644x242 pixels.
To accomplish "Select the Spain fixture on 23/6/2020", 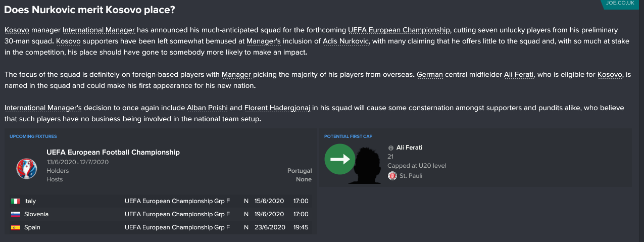I will (x=161, y=227).
